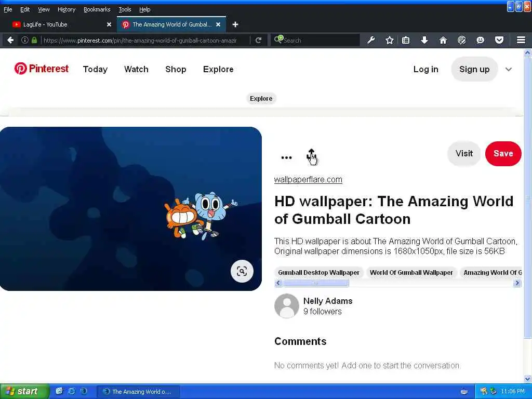Click the Nelly Adams name
Viewport: 532px width, 399px height.
(327, 301)
